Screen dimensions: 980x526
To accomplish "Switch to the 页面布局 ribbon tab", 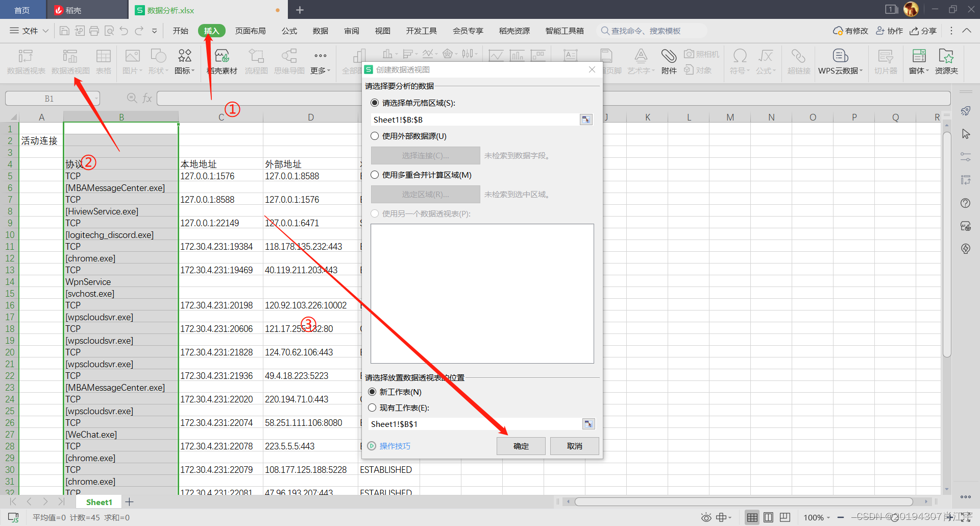I will click(x=250, y=31).
